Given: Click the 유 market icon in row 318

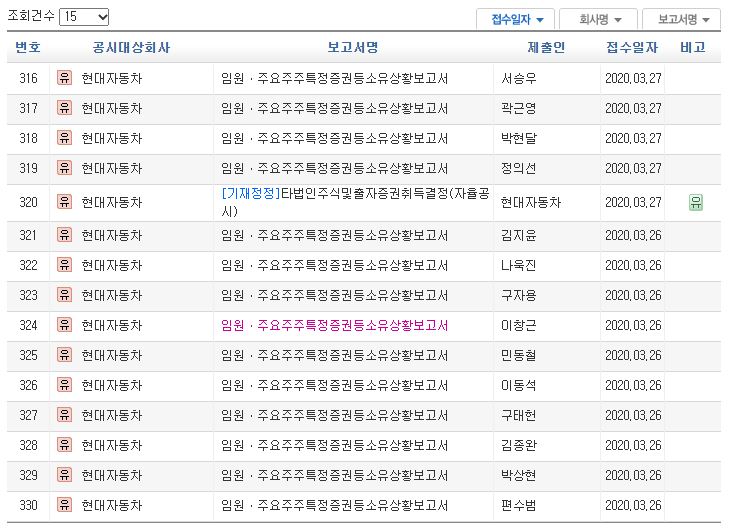Looking at the screenshot, I should click(64, 138).
